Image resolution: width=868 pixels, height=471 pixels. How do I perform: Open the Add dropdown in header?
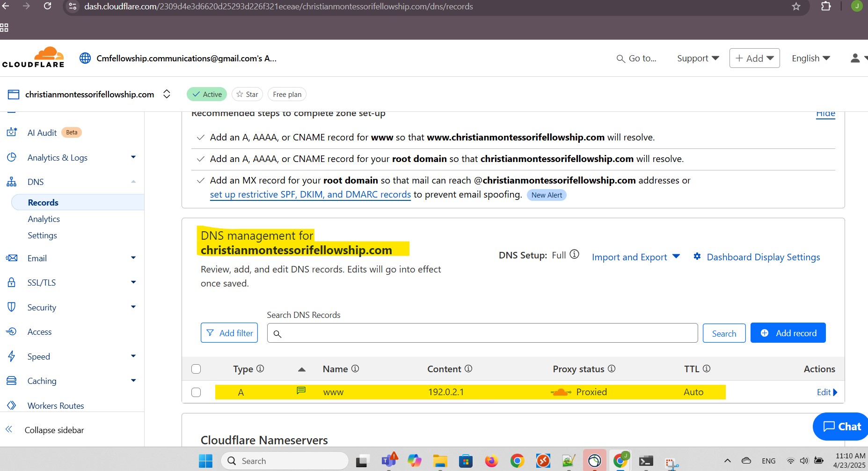(x=754, y=58)
